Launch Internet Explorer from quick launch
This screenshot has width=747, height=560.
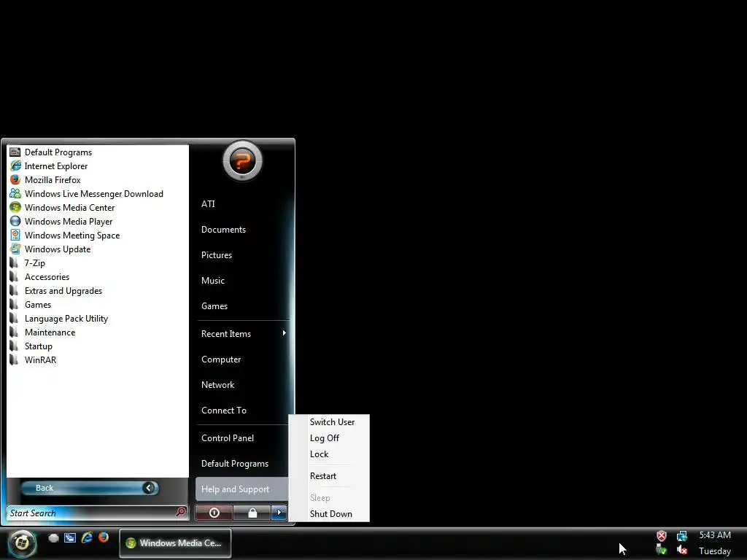87,537
